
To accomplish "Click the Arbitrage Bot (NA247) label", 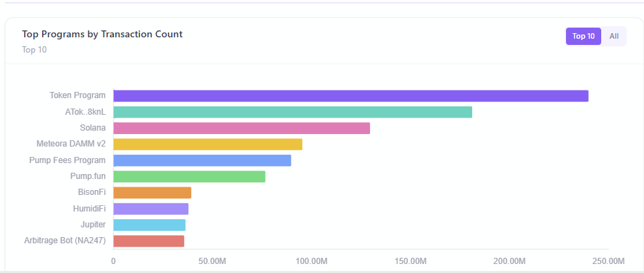I will (65, 241).
